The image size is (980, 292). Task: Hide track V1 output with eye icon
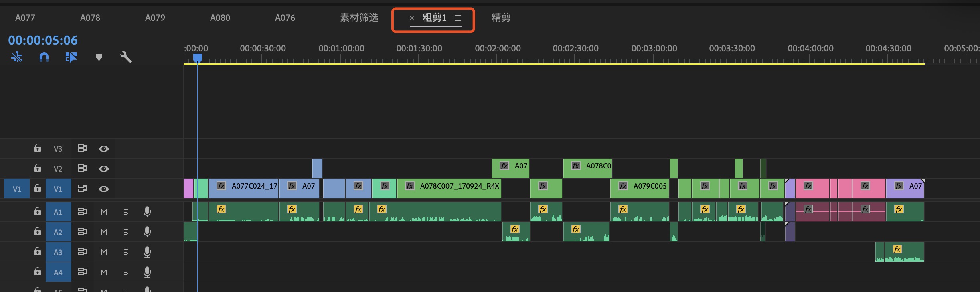(x=104, y=189)
